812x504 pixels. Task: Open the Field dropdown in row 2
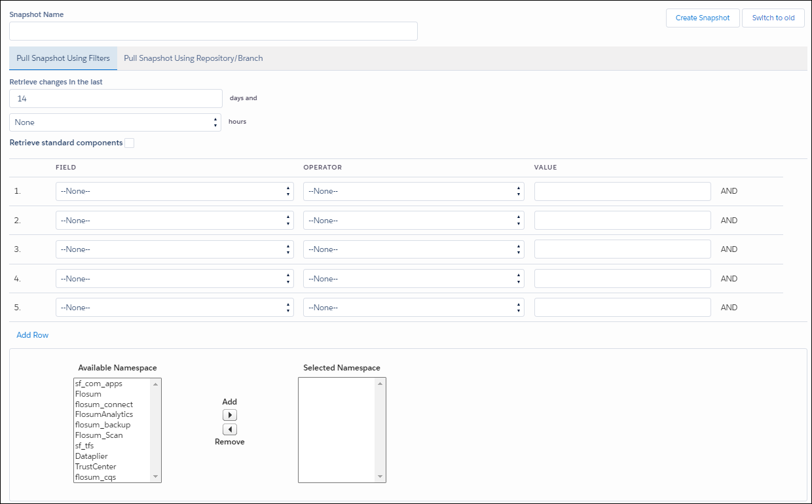pyautogui.click(x=175, y=221)
